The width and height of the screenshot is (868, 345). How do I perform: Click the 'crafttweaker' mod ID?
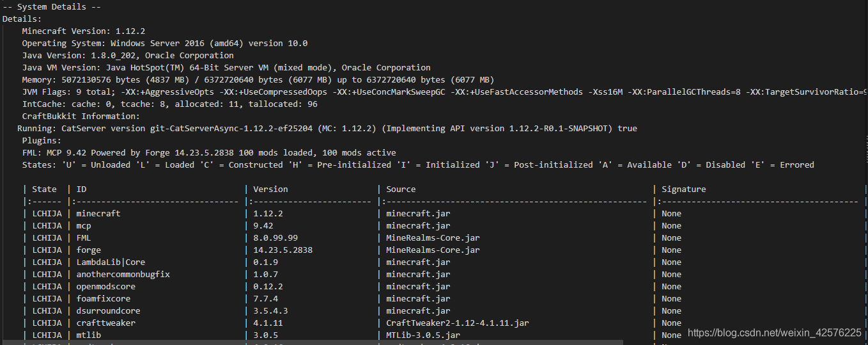pos(105,323)
